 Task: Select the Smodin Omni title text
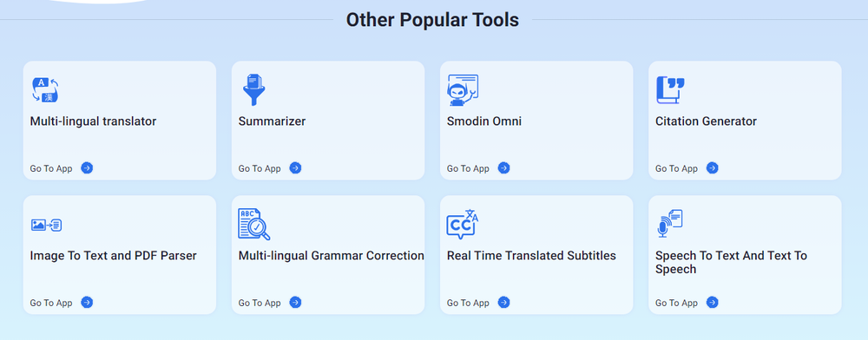coord(484,121)
